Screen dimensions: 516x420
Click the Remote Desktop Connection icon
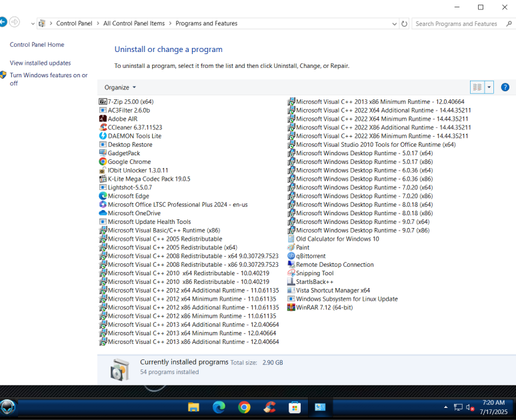pyautogui.click(x=291, y=264)
